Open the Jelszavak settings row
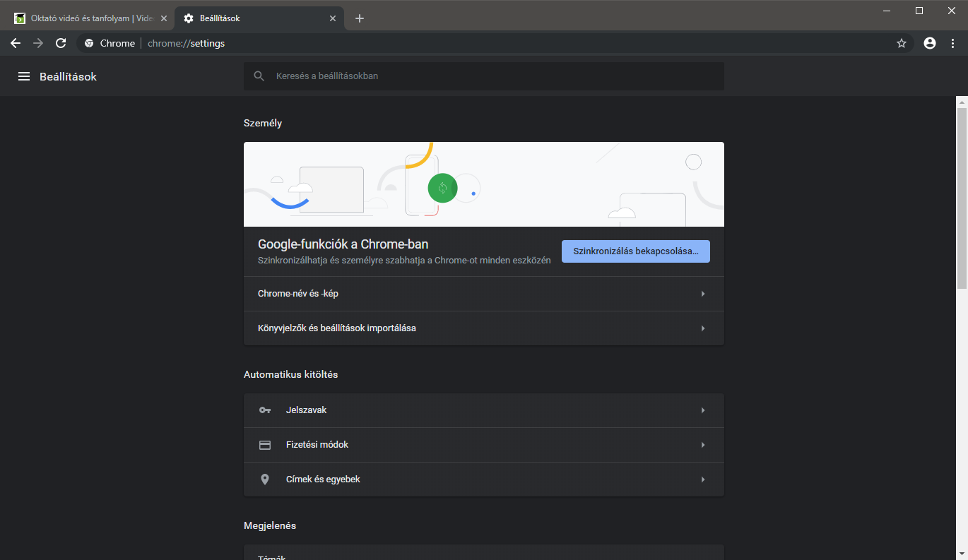968x560 pixels. [x=484, y=410]
